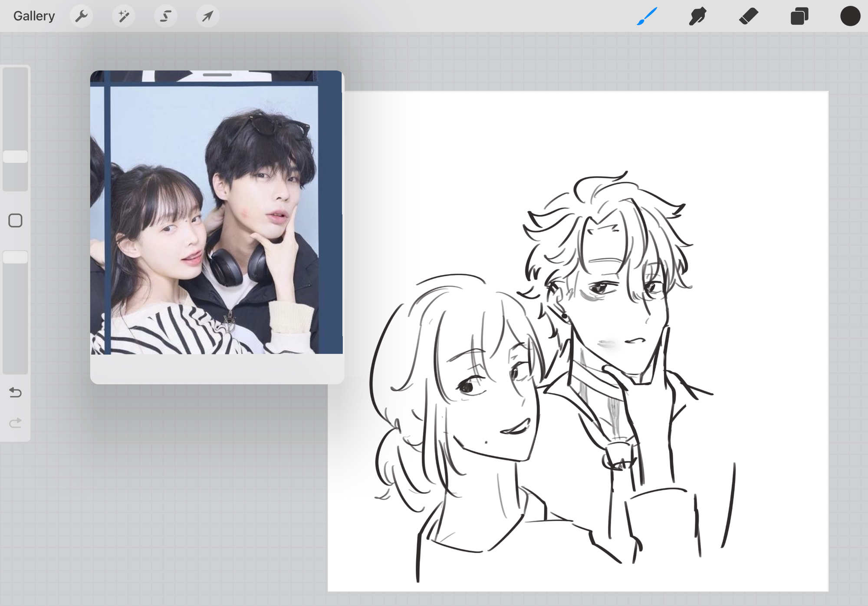Redo the last undone action
Viewport: 868px width, 606px height.
tap(15, 422)
